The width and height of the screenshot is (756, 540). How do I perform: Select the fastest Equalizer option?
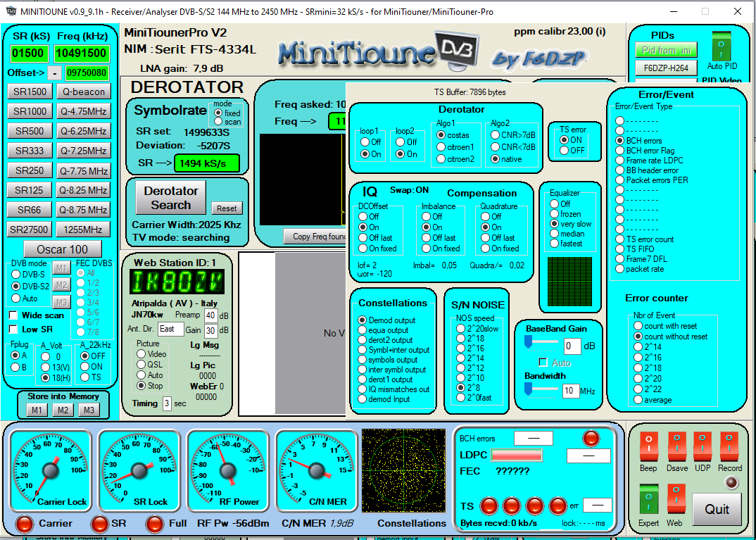coord(554,244)
